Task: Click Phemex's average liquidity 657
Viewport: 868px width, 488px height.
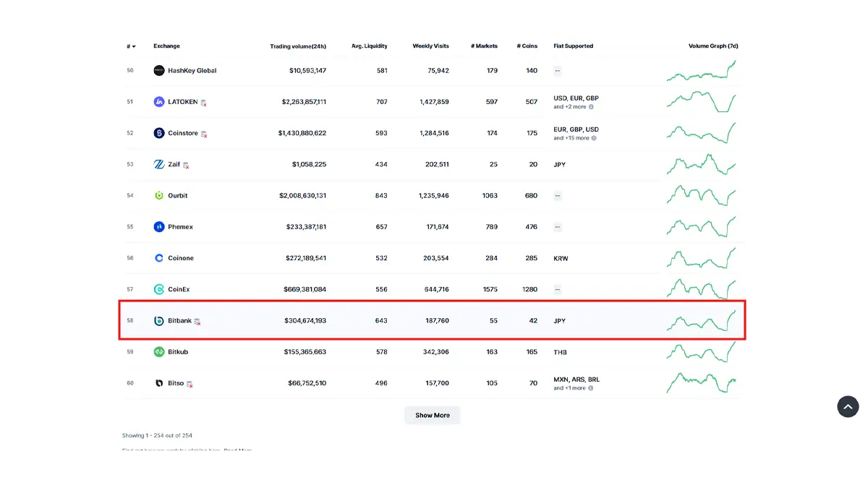Action: click(382, 227)
